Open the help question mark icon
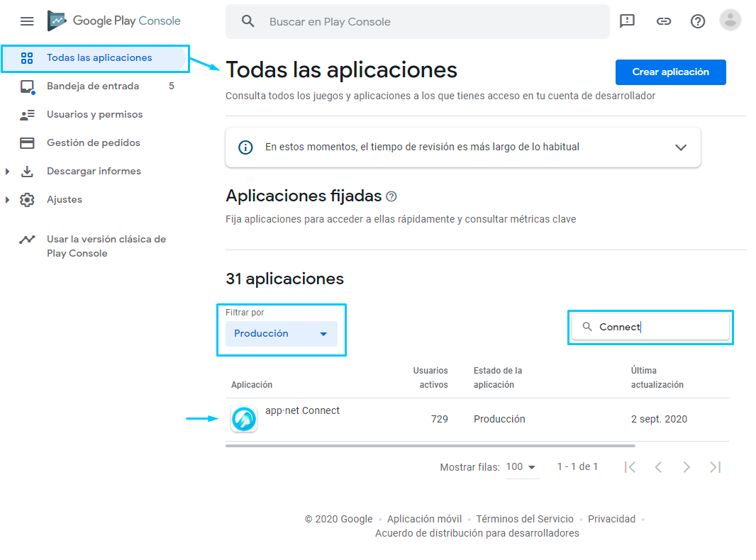The height and width of the screenshot is (560, 756). [698, 21]
